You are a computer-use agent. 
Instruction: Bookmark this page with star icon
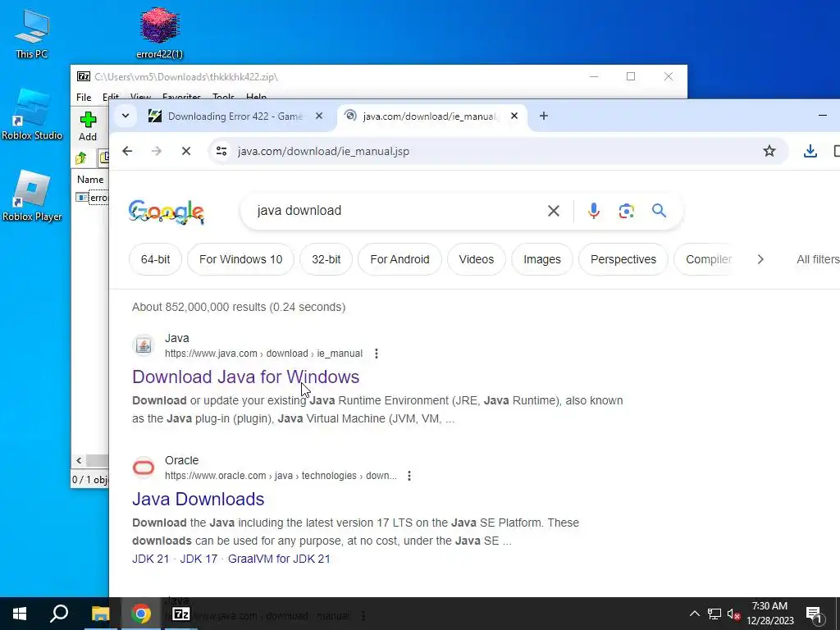(769, 151)
